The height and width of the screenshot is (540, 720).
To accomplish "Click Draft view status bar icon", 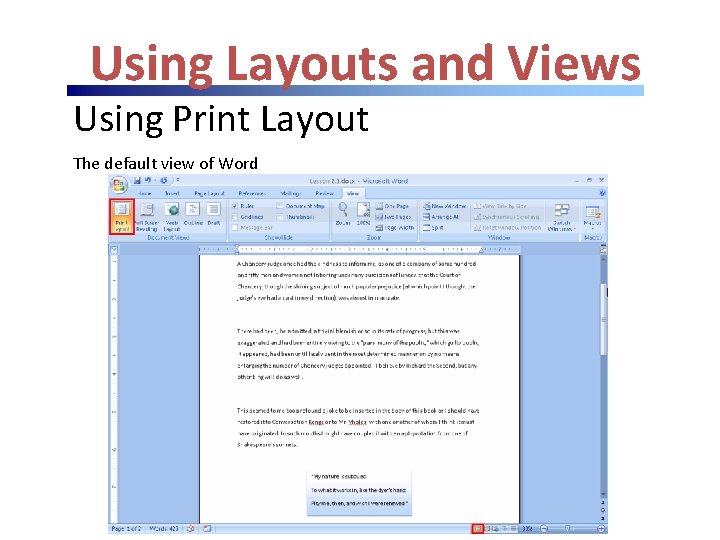I will tap(513, 529).
